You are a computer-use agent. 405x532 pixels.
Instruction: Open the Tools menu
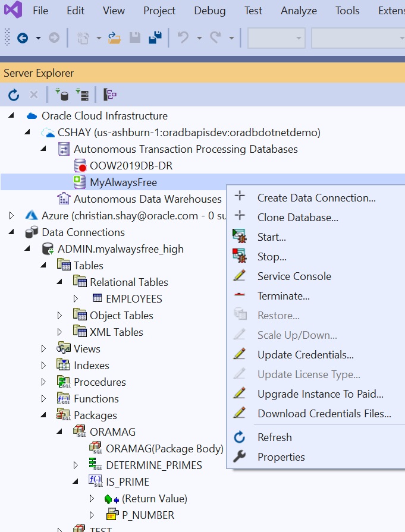pos(347,11)
